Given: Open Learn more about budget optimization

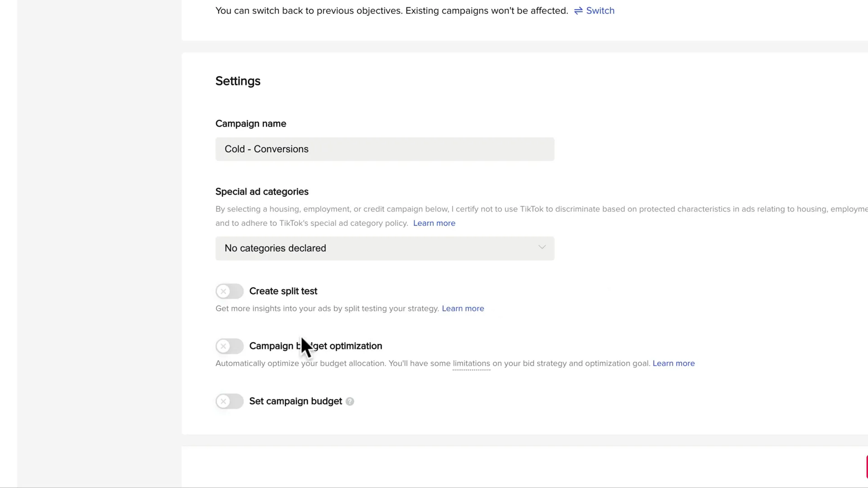Looking at the screenshot, I should coord(673,364).
